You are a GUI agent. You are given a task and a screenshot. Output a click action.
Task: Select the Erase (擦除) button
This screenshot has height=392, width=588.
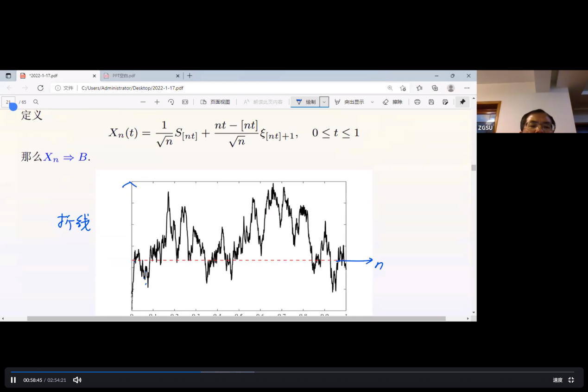click(392, 102)
